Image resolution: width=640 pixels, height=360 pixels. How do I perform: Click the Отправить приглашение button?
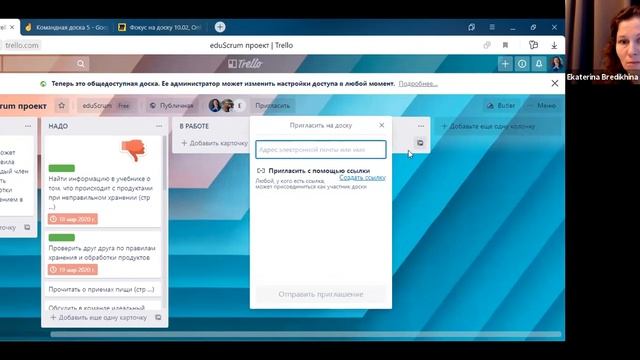(321, 294)
